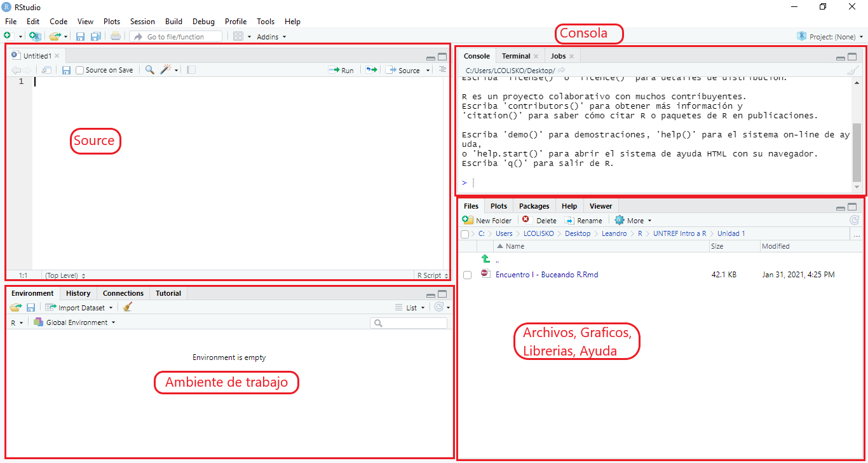Screen dimensions: 868x463
Task: Click the Environment search field
Action: click(x=409, y=323)
